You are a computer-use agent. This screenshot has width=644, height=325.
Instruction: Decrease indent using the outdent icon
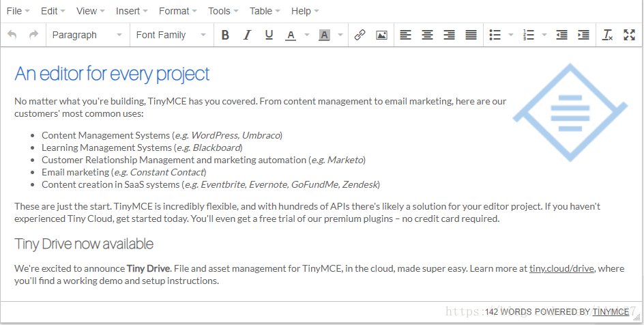click(x=561, y=35)
